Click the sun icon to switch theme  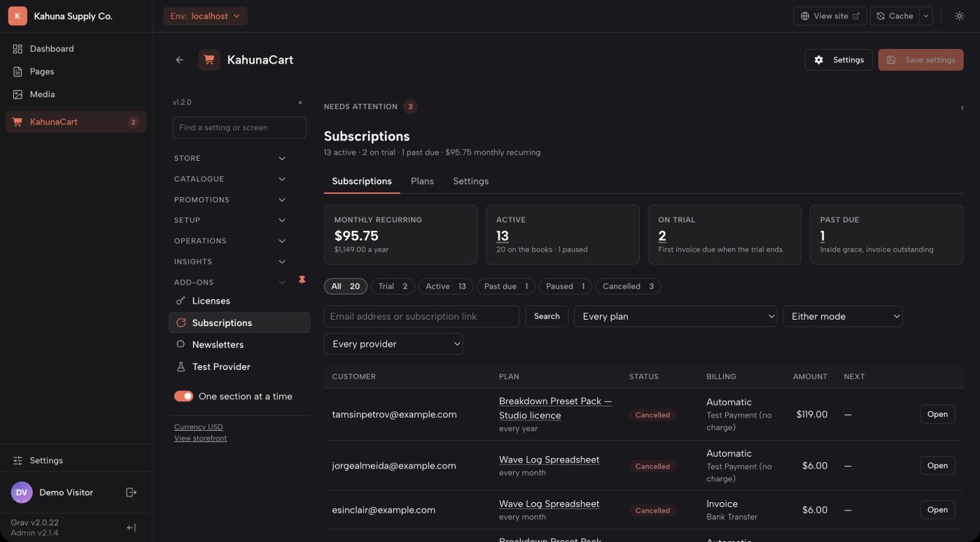(x=959, y=16)
